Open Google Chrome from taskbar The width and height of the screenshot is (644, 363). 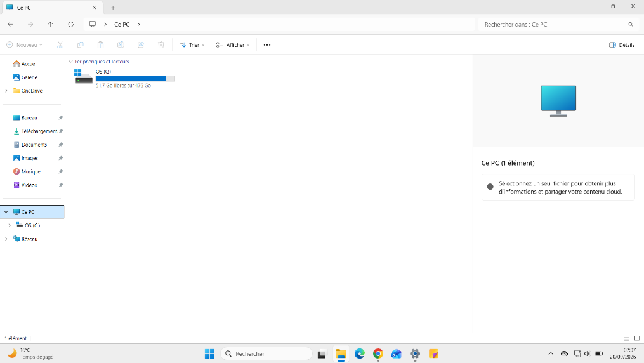coord(378,353)
